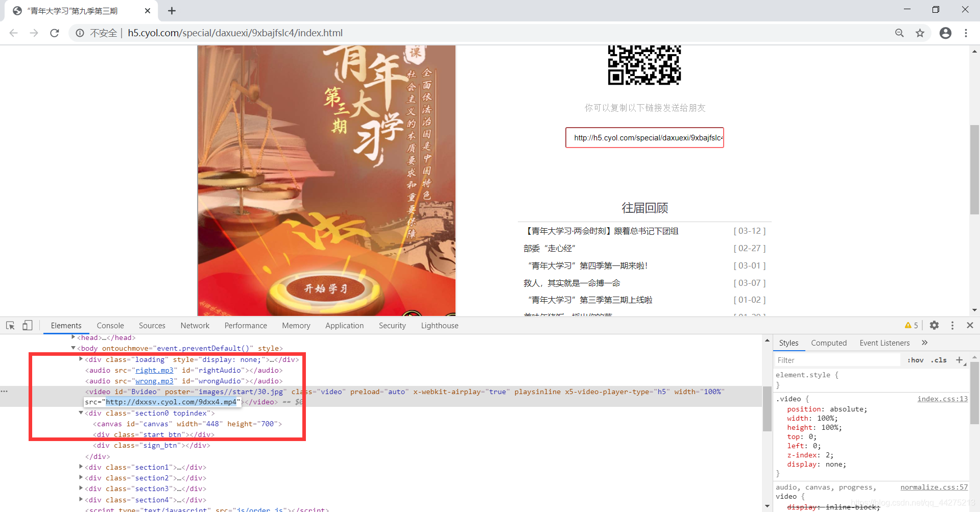Screen dimensions: 980x512
Task: Open the Chrome three-dot menu
Action: (966, 33)
